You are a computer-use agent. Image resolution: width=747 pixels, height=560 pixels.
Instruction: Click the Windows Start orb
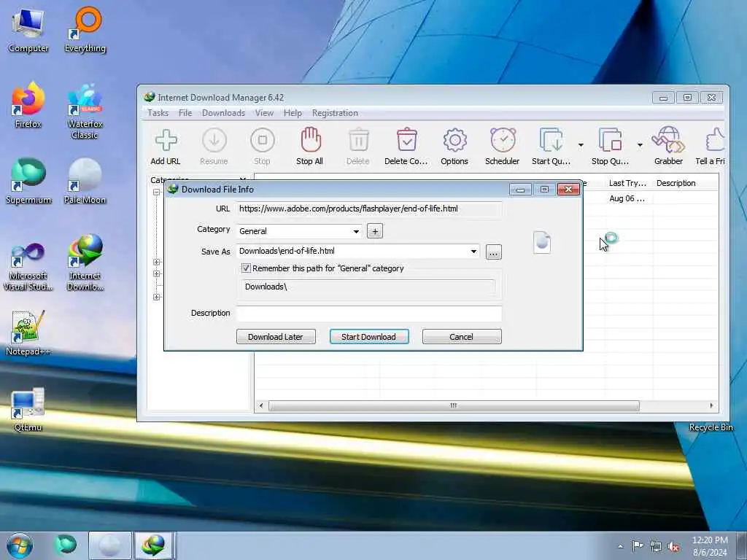tap(20, 545)
